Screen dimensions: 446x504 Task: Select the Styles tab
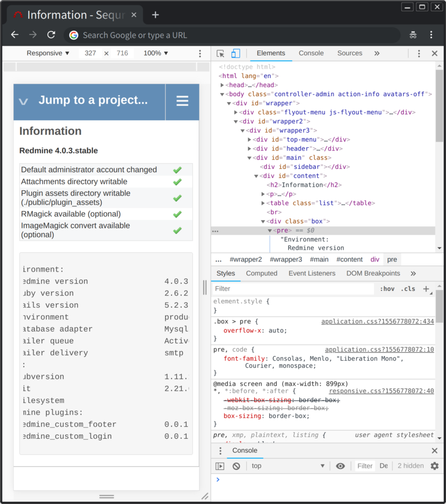pyautogui.click(x=226, y=274)
